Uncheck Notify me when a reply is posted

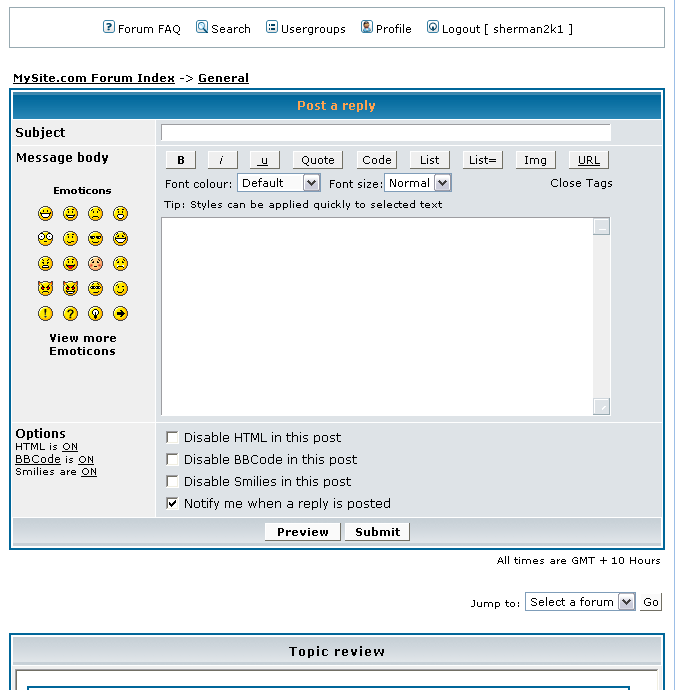click(173, 504)
